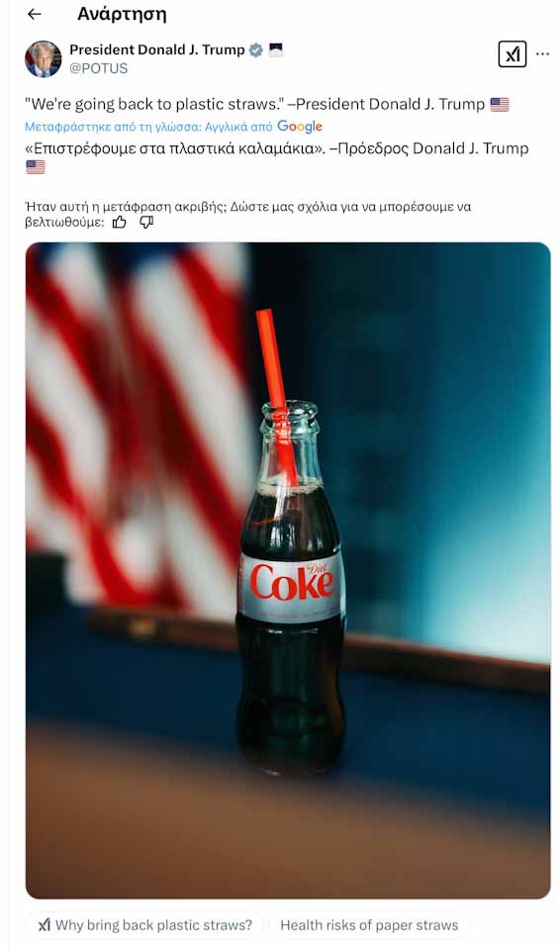The image size is (560, 950).
Task: Click the 'Ανάρτηση' page header title
Action: pyautogui.click(x=122, y=14)
